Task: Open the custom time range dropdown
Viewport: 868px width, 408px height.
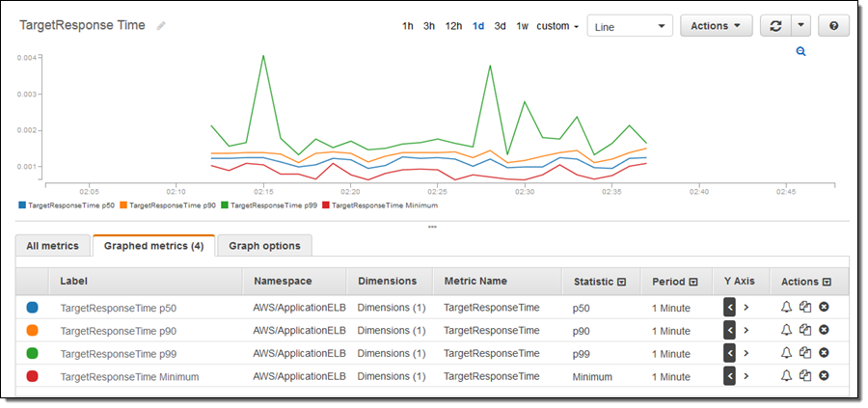Action: (557, 26)
